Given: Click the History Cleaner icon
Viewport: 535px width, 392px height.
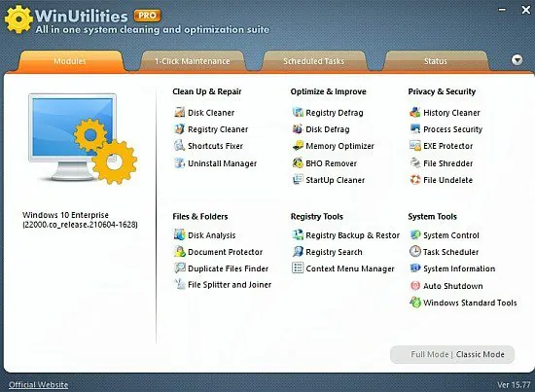Looking at the screenshot, I should pos(415,112).
